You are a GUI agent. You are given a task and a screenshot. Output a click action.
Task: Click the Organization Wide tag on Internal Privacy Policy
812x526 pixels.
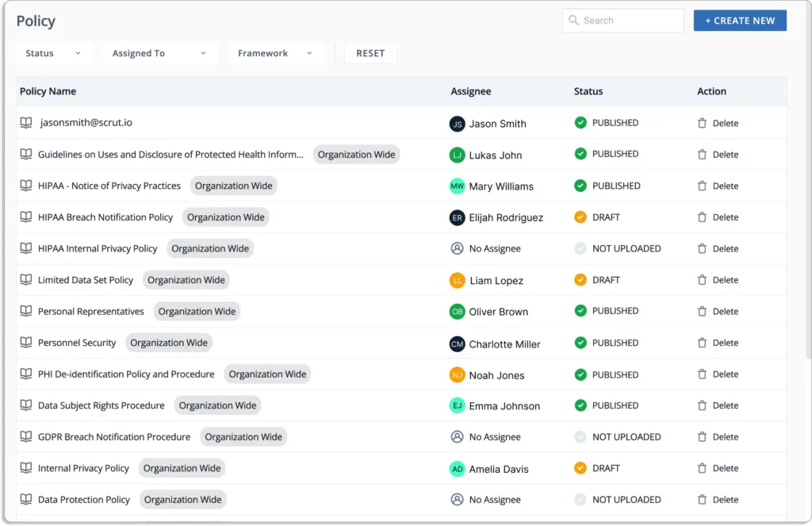point(182,468)
